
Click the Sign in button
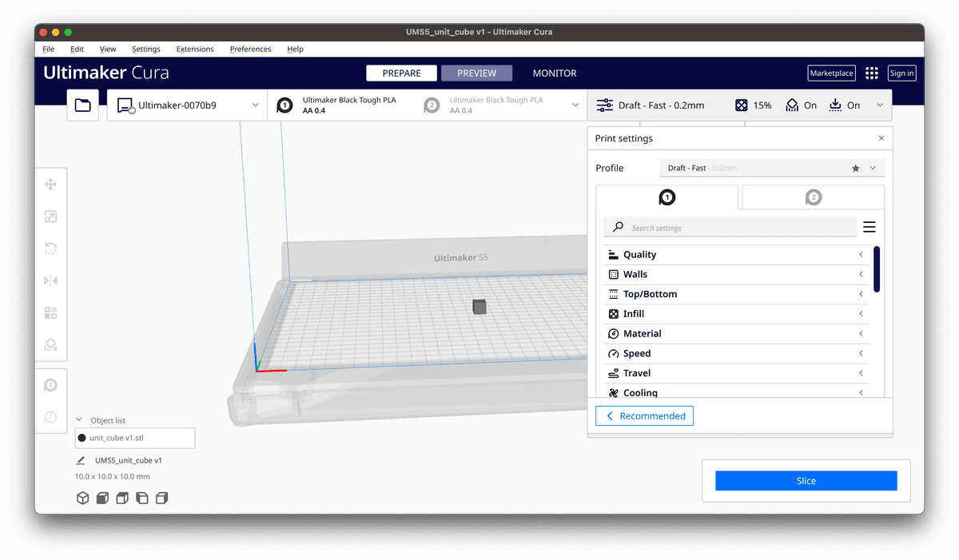(901, 73)
